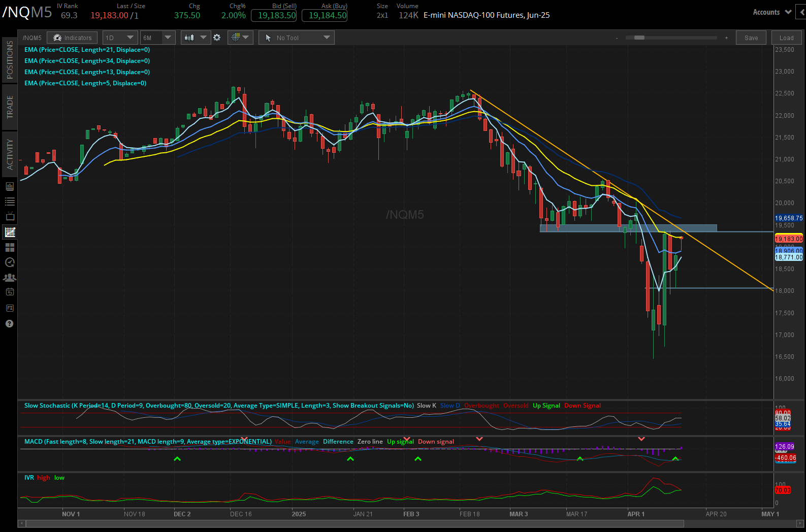Click the Load chart button
Viewport: 806px width, 532px height.
[787, 38]
